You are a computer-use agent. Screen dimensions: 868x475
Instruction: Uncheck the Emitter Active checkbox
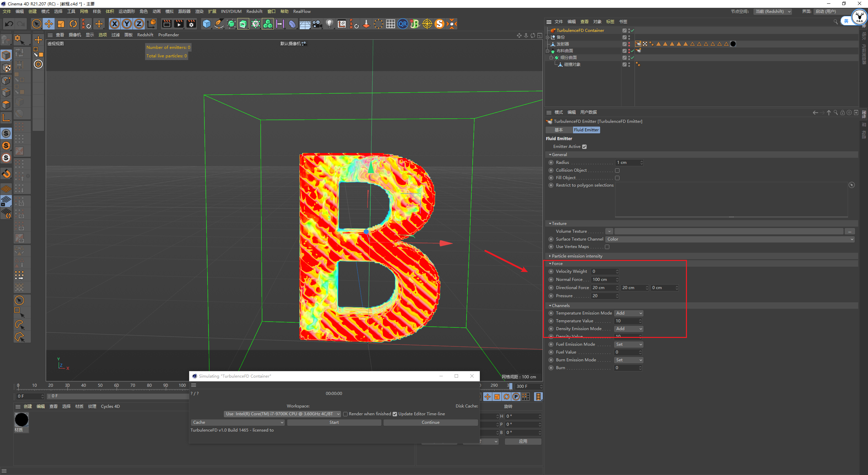click(584, 147)
